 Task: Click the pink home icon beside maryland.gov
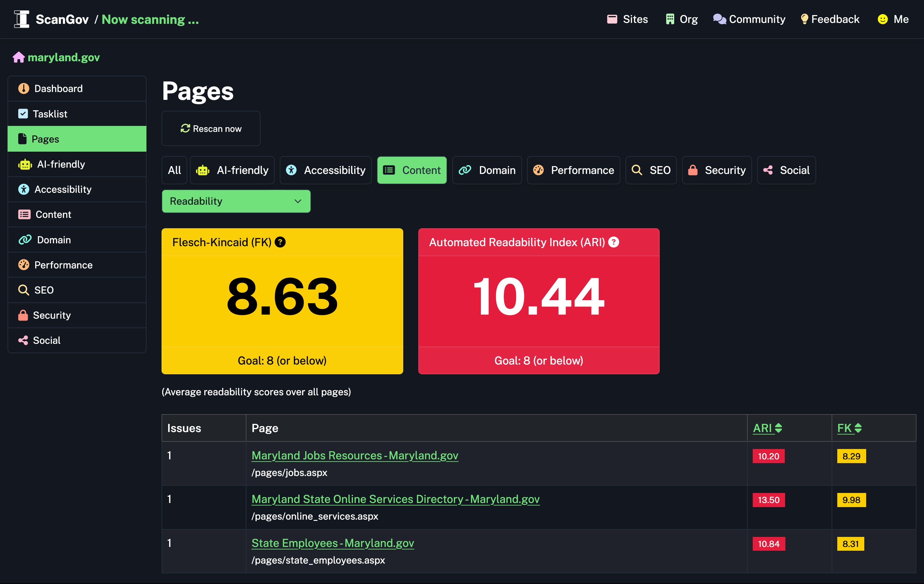[19, 57]
